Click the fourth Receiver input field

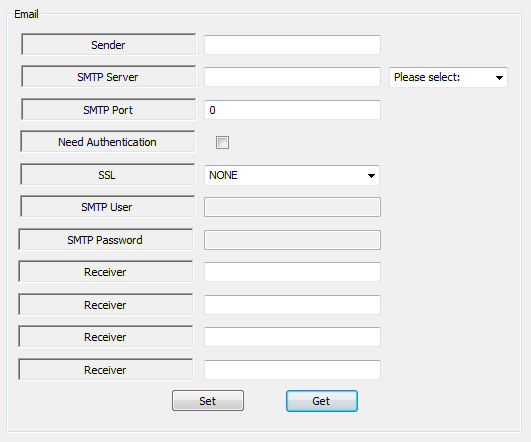pos(292,370)
